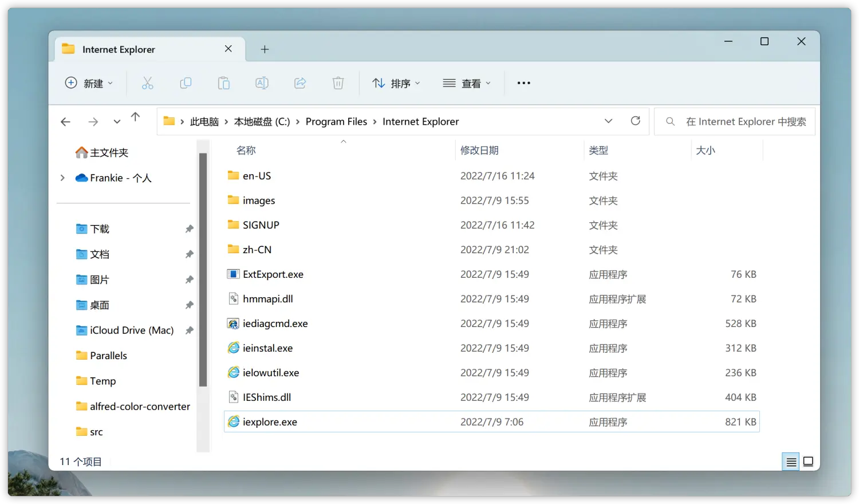Click the Paste clipboard icon
This screenshot has width=859, height=504.
(224, 83)
